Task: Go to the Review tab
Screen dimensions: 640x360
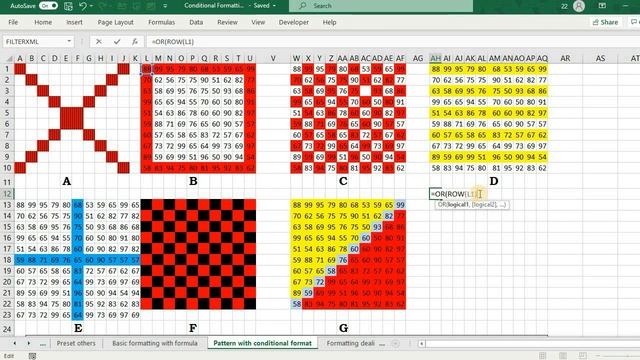Action: pyautogui.click(x=227, y=22)
